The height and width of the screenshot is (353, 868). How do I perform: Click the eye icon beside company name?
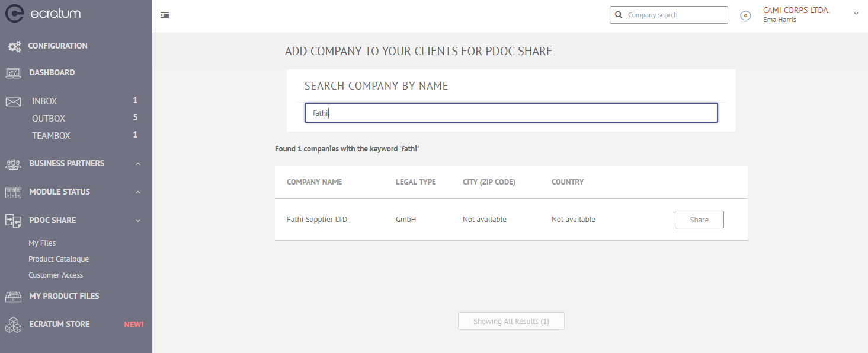[x=746, y=15]
